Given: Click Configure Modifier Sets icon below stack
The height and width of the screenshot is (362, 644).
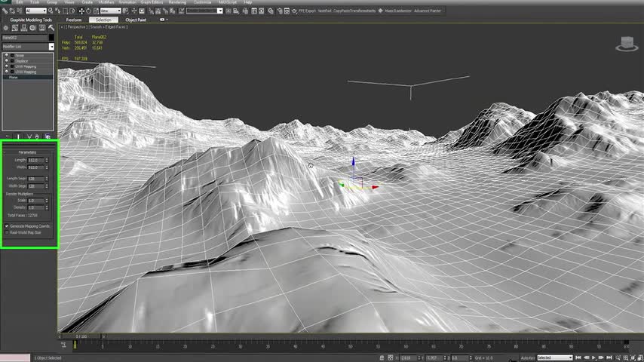Looking at the screenshot, I should (48, 137).
